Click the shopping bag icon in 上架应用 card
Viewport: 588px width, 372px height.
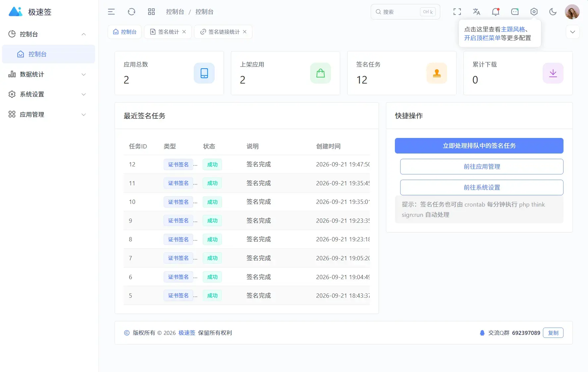[x=321, y=73]
